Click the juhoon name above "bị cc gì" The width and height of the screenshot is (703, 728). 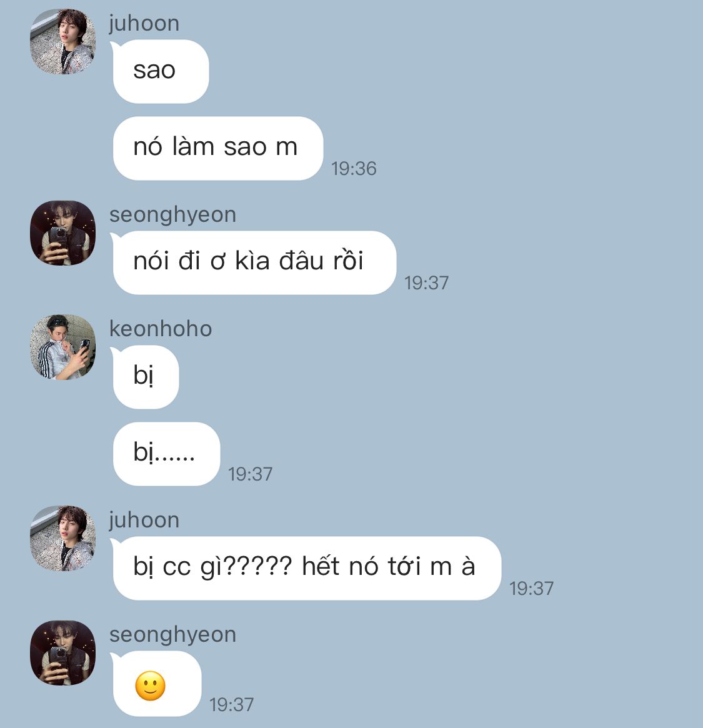[144, 521]
